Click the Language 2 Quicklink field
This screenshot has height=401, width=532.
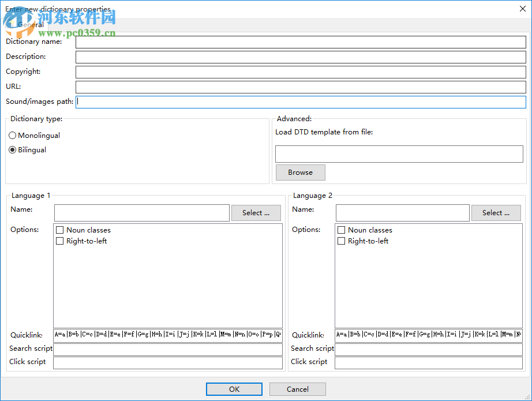pos(428,335)
